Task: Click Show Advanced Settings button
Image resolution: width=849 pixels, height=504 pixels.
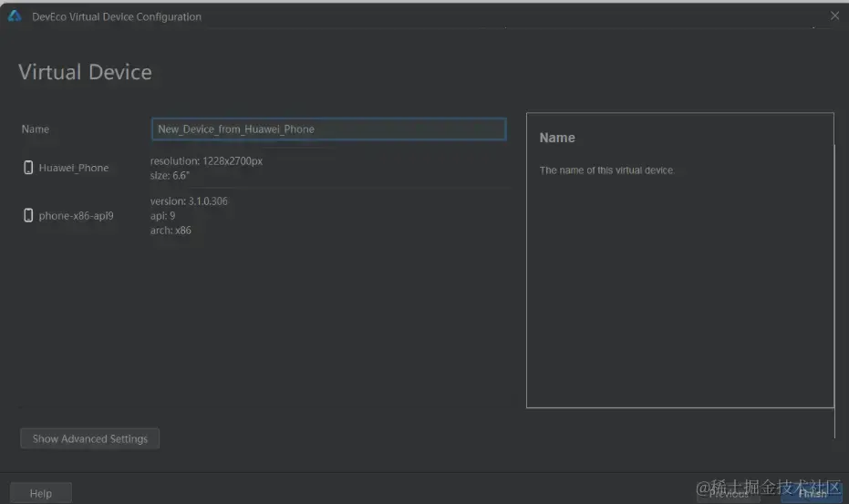Action: click(90, 438)
